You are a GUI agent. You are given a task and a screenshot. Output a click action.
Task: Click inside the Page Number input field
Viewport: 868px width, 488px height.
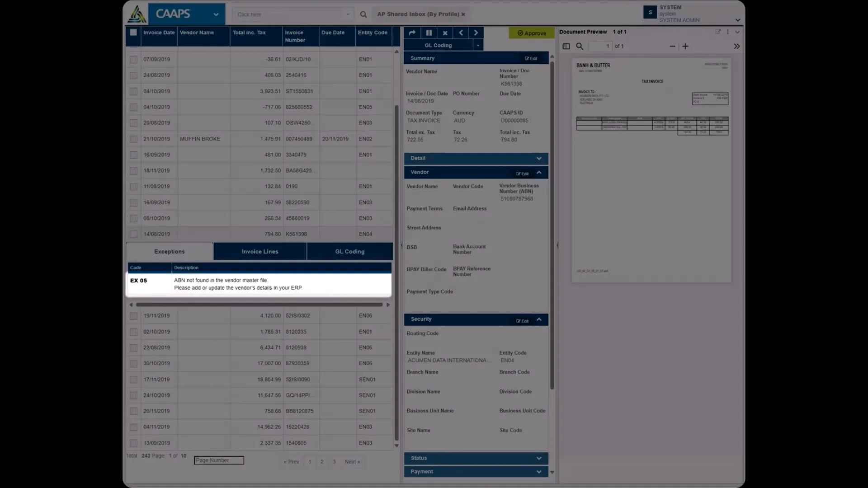click(x=218, y=460)
